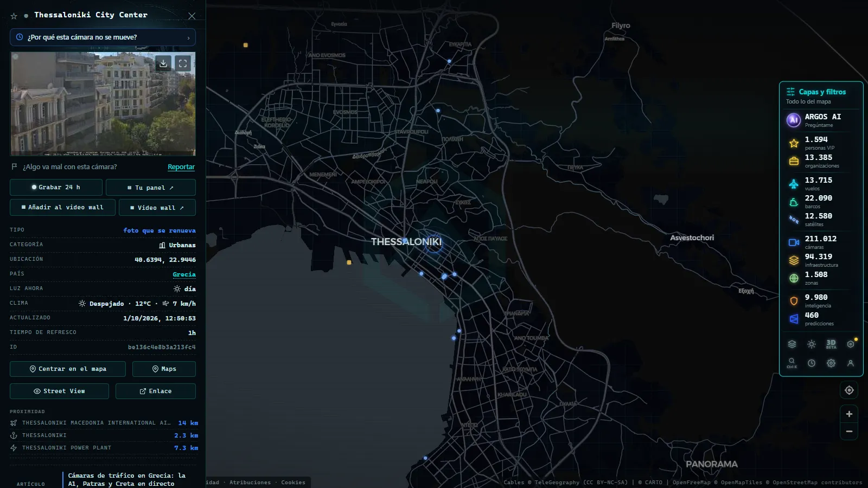Image resolution: width=868 pixels, height=488 pixels.
Task: Click Centrar en el mapa
Action: pyautogui.click(x=68, y=369)
